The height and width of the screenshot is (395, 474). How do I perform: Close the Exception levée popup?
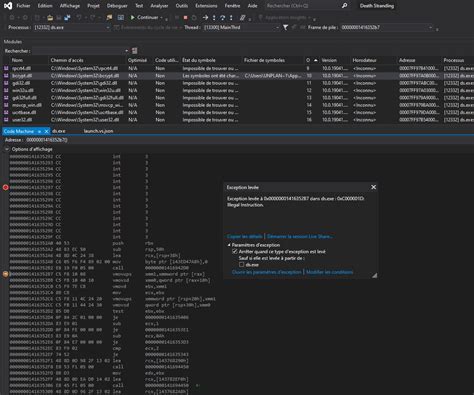pos(373,187)
